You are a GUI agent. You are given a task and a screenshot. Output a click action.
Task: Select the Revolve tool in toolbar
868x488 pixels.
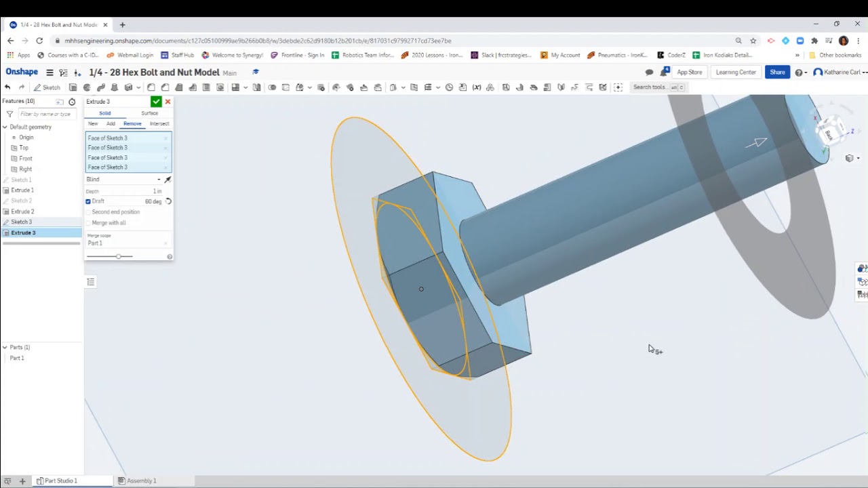(87, 87)
